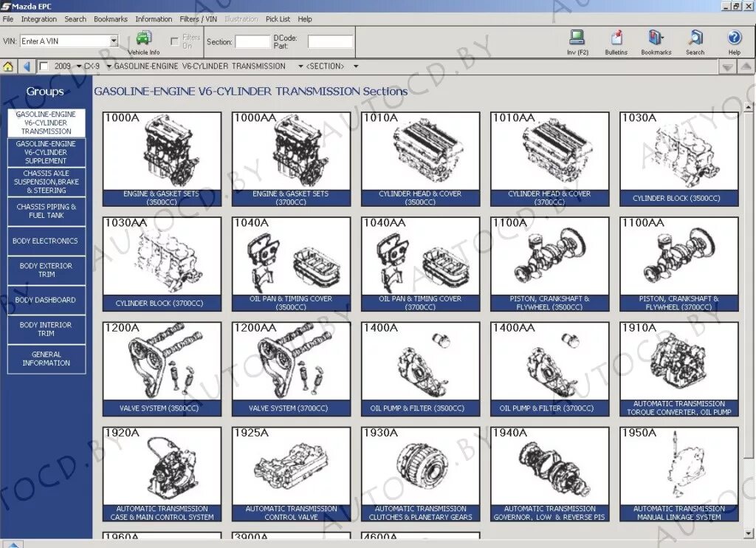
Task: Open the Search menu in menu bar
Action: pos(75,18)
